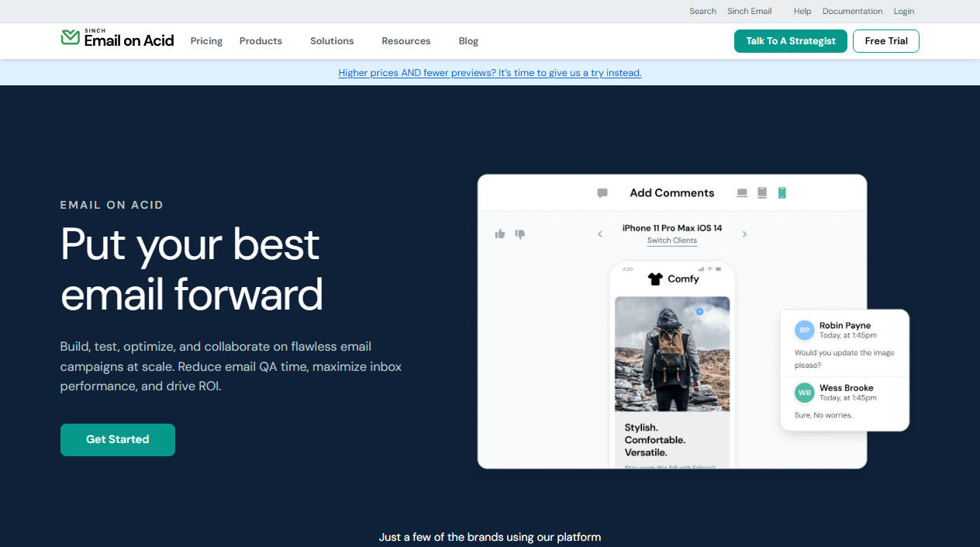The height and width of the screenshot is (547, 980).
Task: Click the comment bubble icon beside Add Comments
Action: [602, 193]
